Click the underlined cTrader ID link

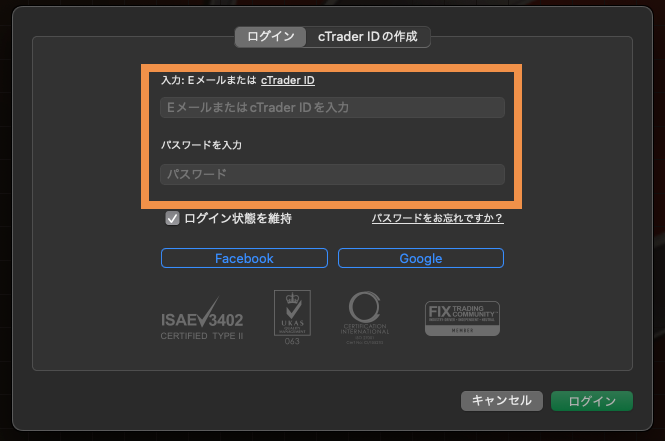click(x=288, y=80)
